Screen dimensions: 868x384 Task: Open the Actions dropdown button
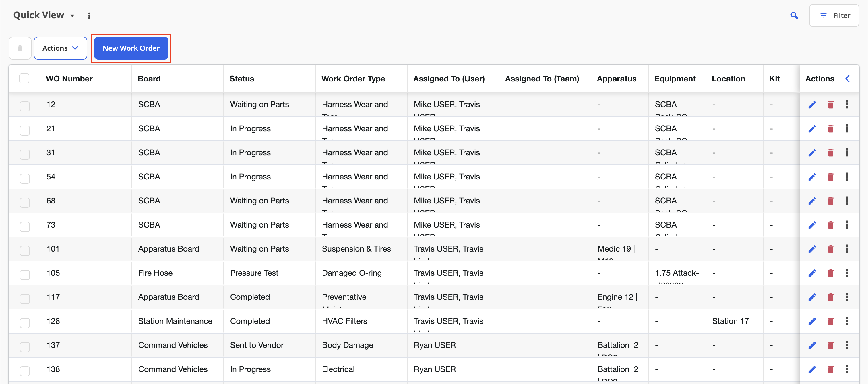coord(60,48)
